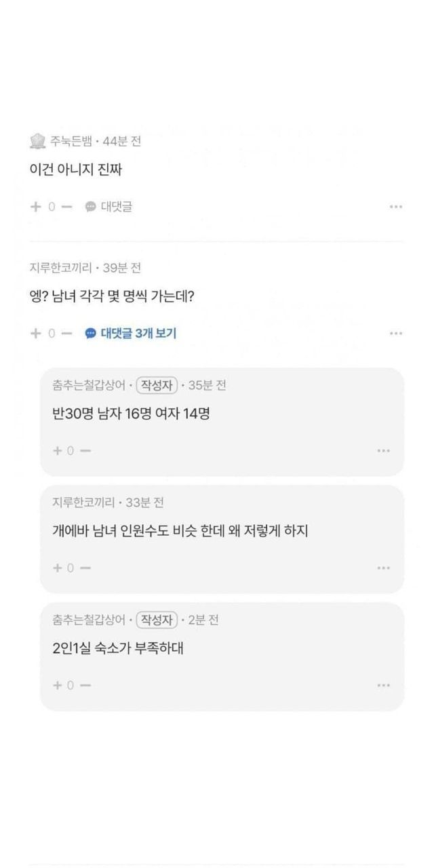434x868 pixels.
Task: Downvote the 주눅든뱀 comment with minus icon
Action: [66, 207]
